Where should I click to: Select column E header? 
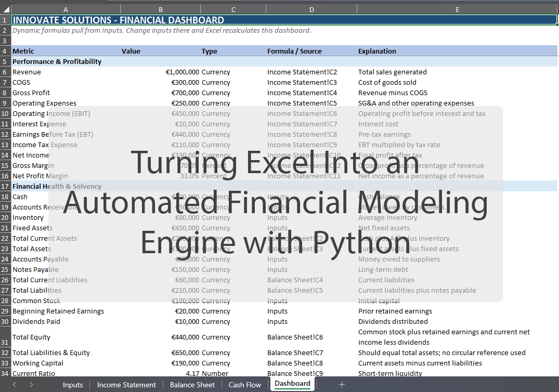click(457, 9)
